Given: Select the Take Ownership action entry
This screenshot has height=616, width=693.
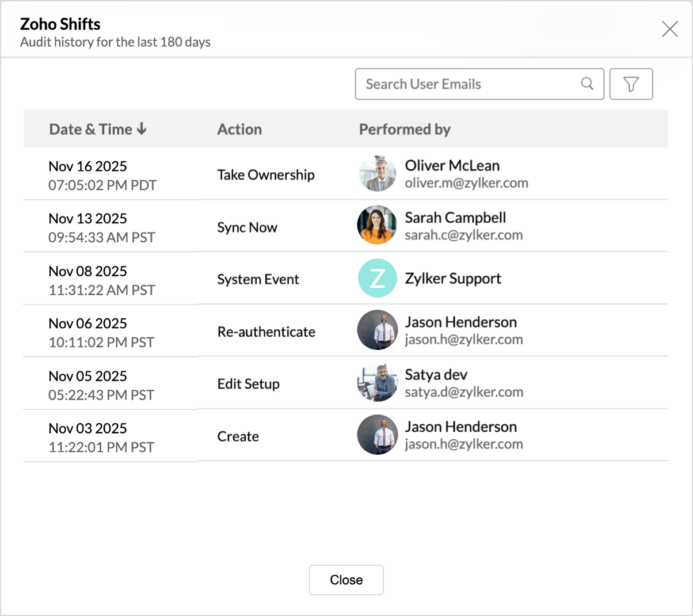Looking at the screenshot, I should pos(266,174).
